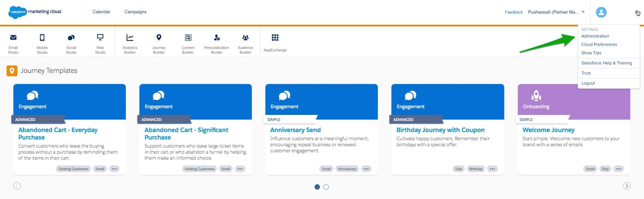Click Anniversary tag on Anniversary Send card
This screenshot has width=644, height=199.
[x=347, y=169]
